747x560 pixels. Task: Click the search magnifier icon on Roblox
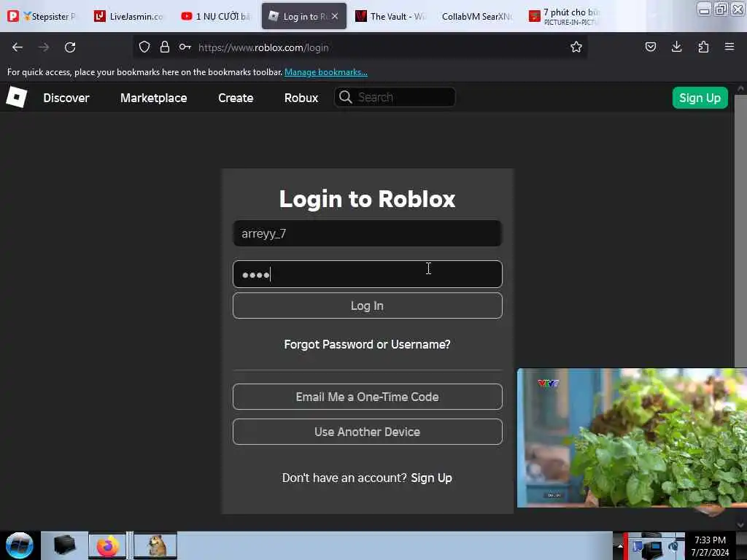click(345, 97)
